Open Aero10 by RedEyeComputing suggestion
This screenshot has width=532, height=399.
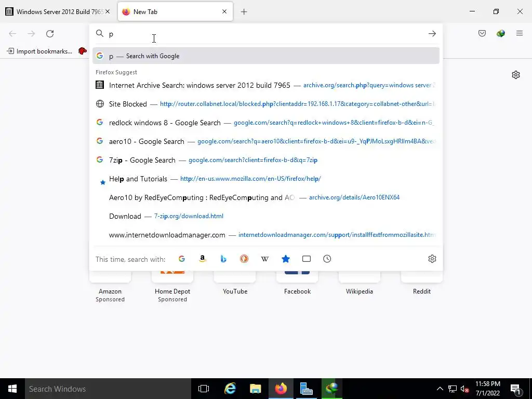[x=265, y=197]
